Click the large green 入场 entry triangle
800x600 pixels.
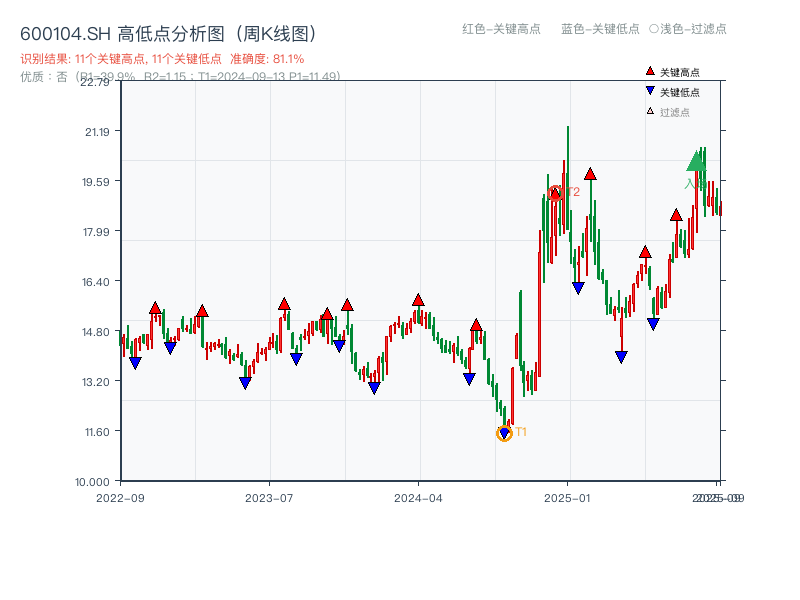point(696,161)
